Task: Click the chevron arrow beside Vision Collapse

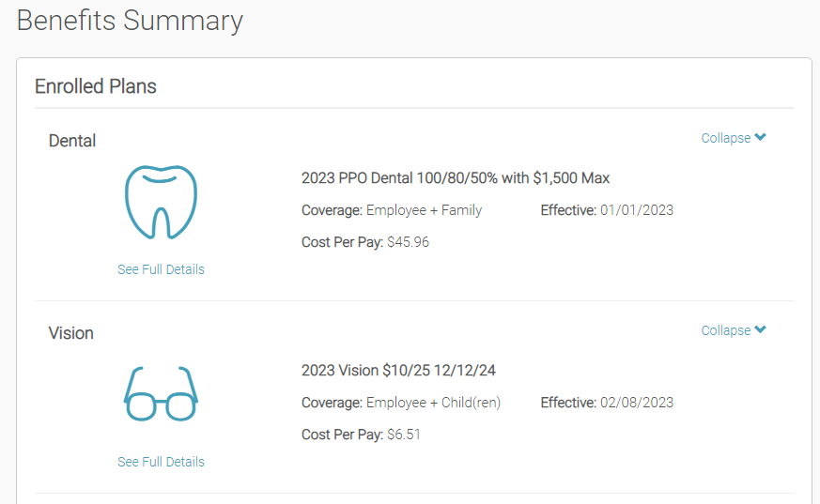Action: (x=761, y=329)
